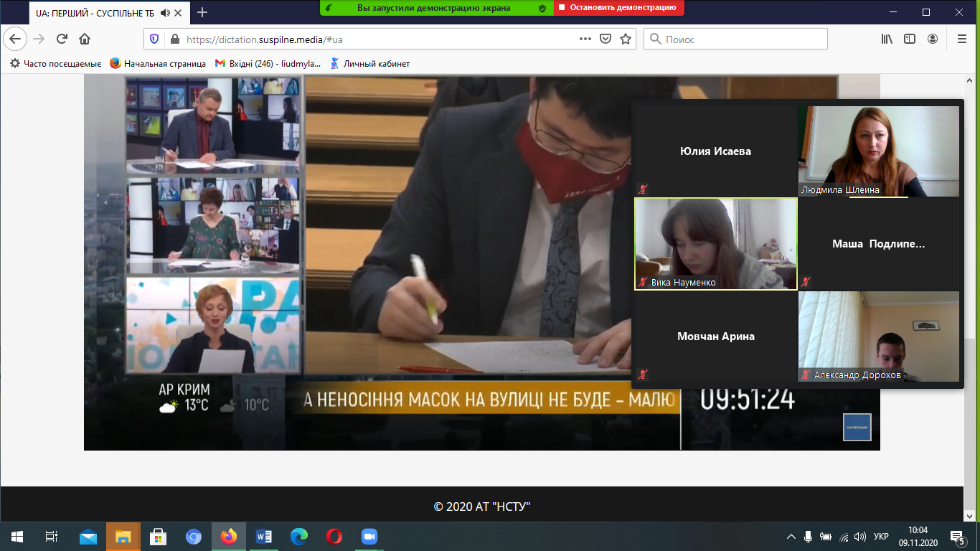Show hidden system tray icons
Viewport: 980px width, 551px height.
pyautogui.click(x=791, y=537)
